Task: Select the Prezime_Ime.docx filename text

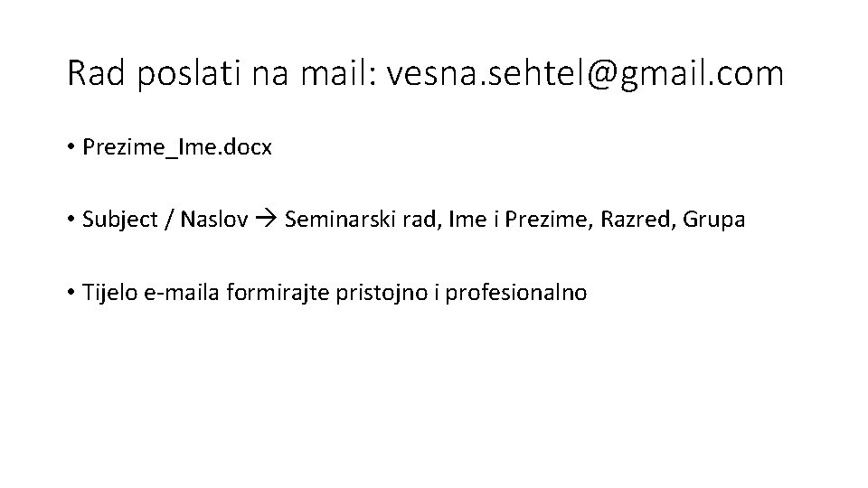Action: pyautogui.click(x=176, y=147)
